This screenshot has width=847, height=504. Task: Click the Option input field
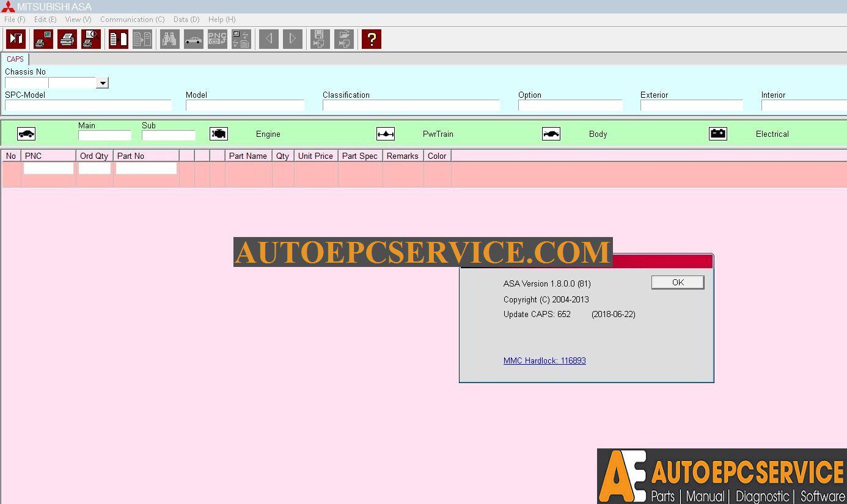570,106
